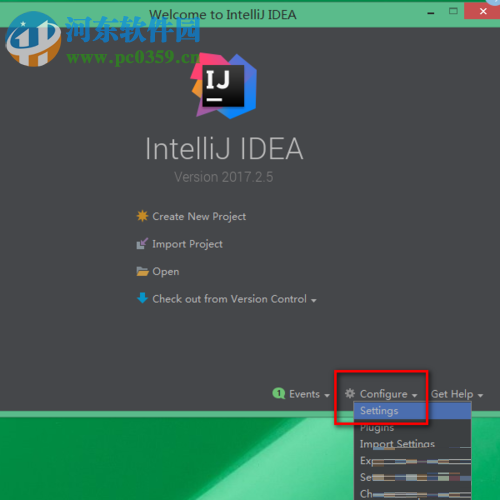Click the green Events notification badge
This screenshot has width=500, height=500.
pos(279,394)
